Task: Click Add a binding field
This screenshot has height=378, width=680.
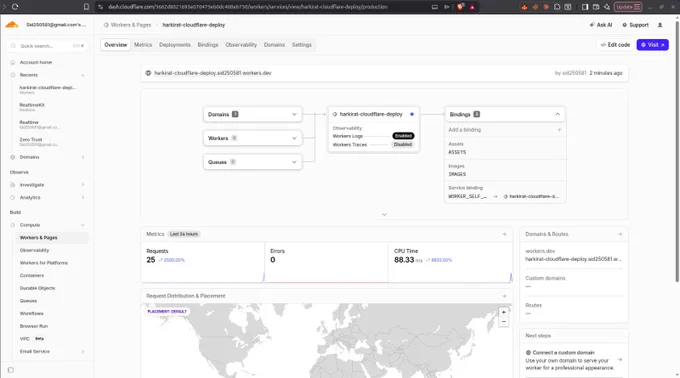Action: point(505,130)
